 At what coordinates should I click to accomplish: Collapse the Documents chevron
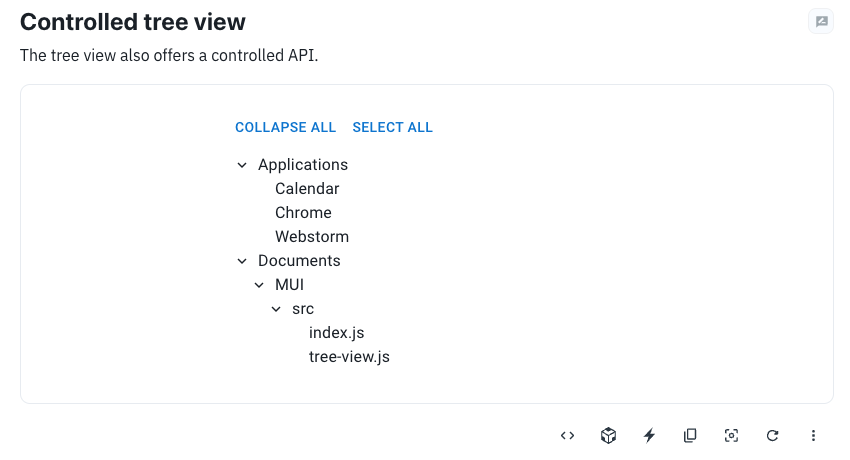point(242,261)
